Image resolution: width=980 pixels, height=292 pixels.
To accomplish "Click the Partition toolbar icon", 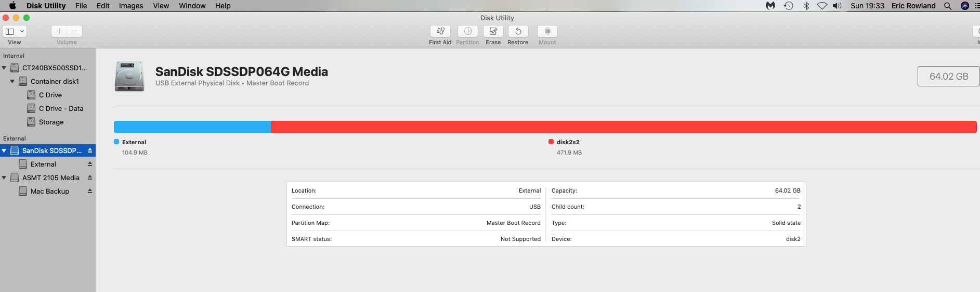I will 468,31.
